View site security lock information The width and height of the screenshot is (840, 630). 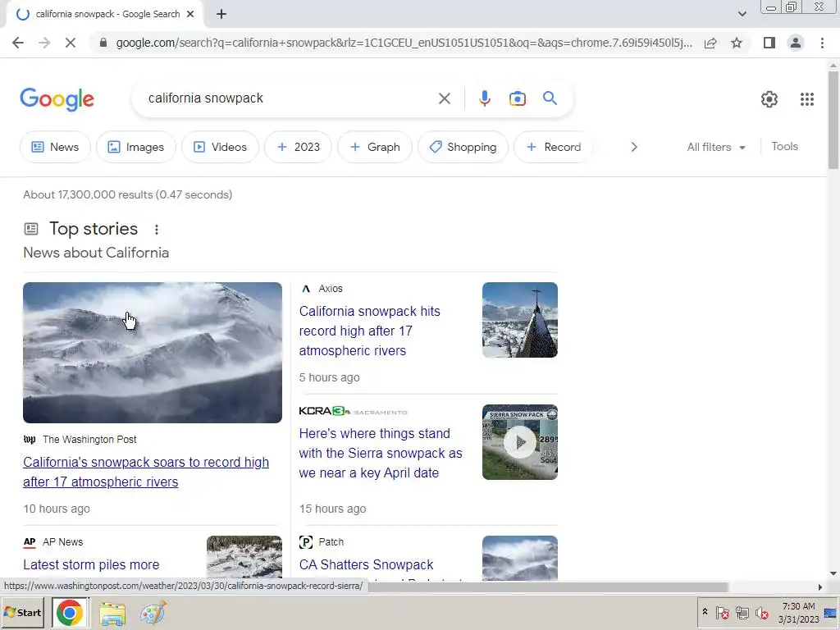point(103,43)
